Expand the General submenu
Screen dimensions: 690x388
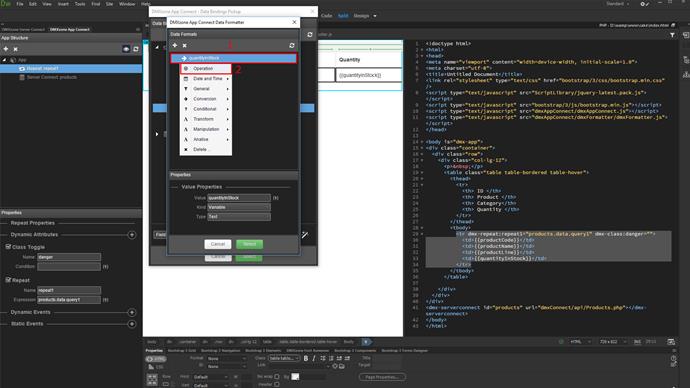click(206, 89)
